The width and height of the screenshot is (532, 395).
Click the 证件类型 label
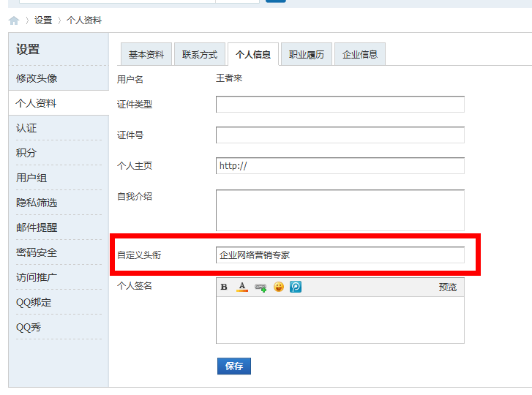coord(135,104)
